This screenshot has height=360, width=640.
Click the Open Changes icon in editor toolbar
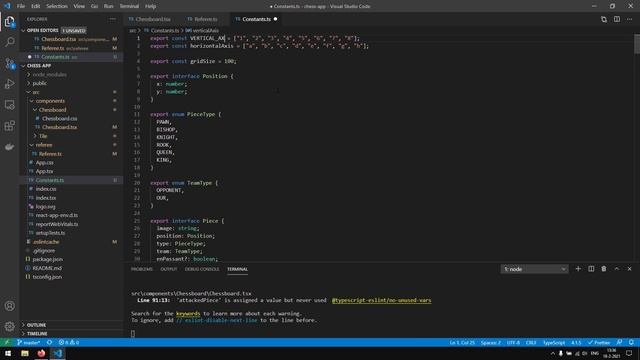pyautogui.click(x=604, y=19)
